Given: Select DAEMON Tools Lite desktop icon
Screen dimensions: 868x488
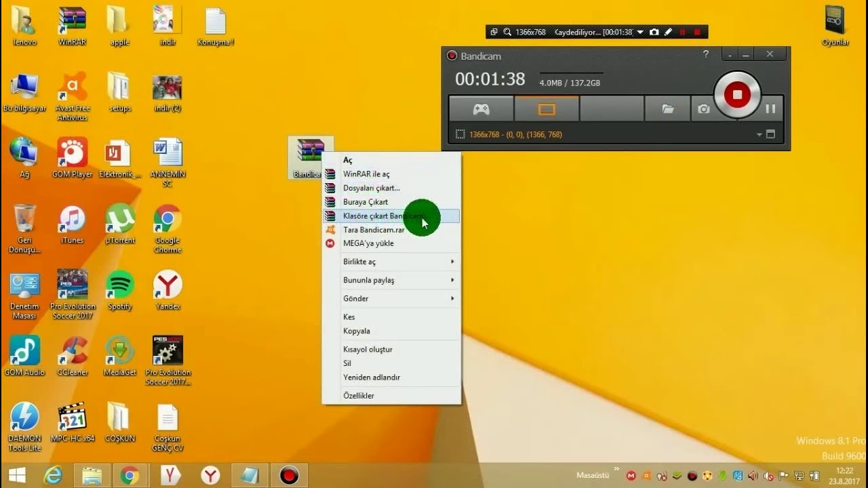Looking at the screenshot, I should pyautogui.click(x=24, y=427).
